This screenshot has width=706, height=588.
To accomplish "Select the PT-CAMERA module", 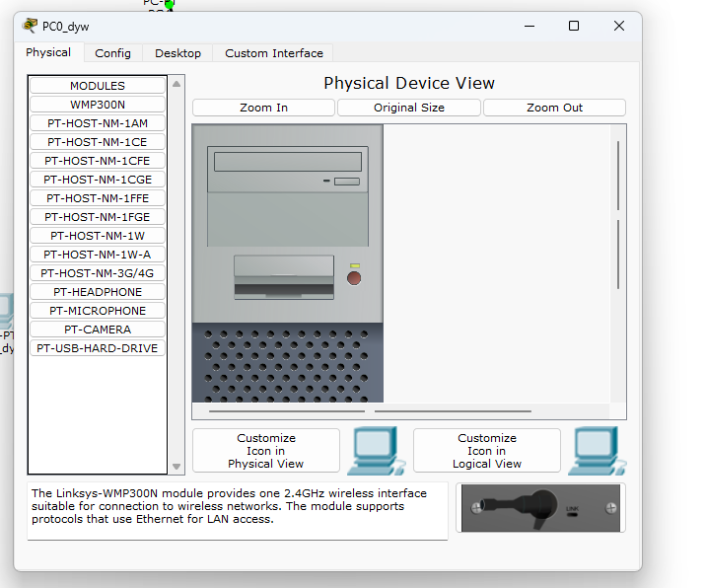I will pyautogui.click(x=98, y=330).
